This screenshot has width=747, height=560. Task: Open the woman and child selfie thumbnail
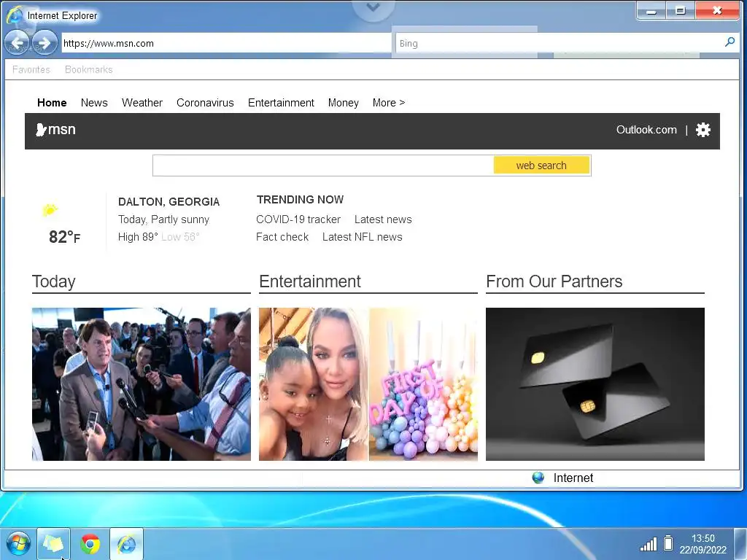point(314,384)
